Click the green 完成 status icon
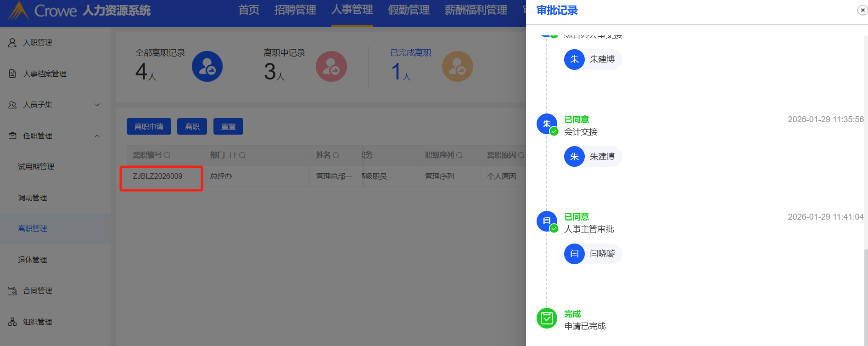The width and height of the screenshot is (868, 346). [547, 318]
